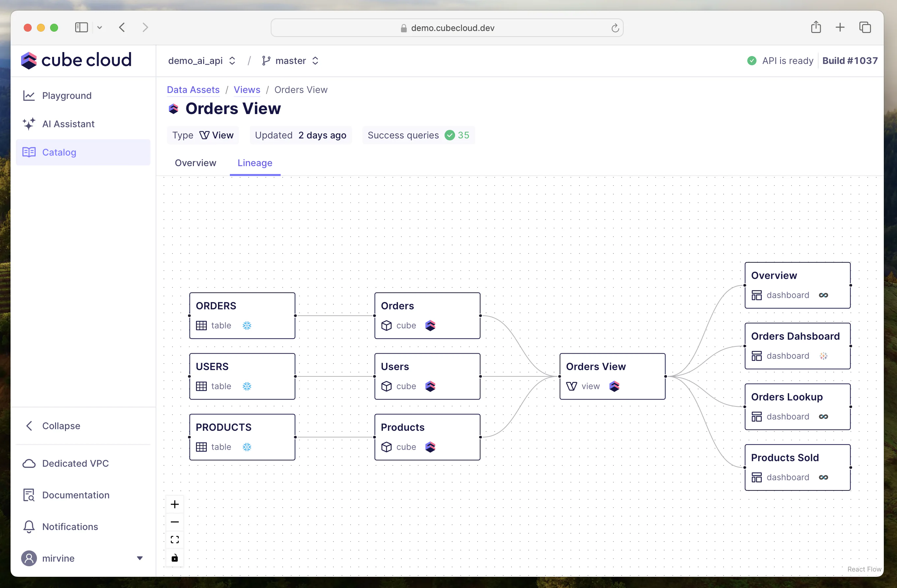
Task: Open the master branch dropdown
Action: click(291, 61)
